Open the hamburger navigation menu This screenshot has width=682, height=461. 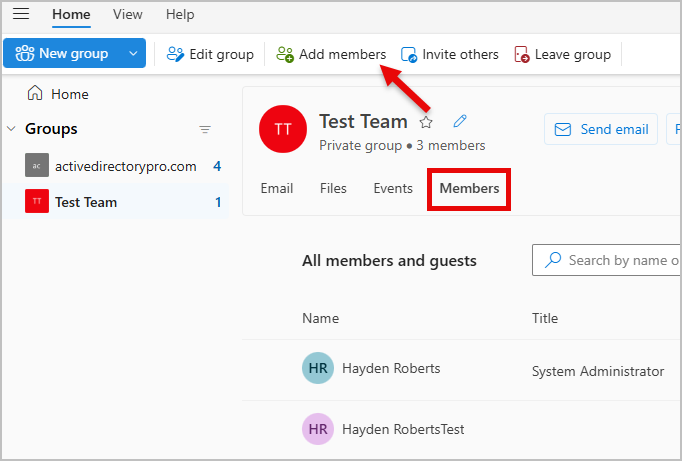(x=21, y=14)
